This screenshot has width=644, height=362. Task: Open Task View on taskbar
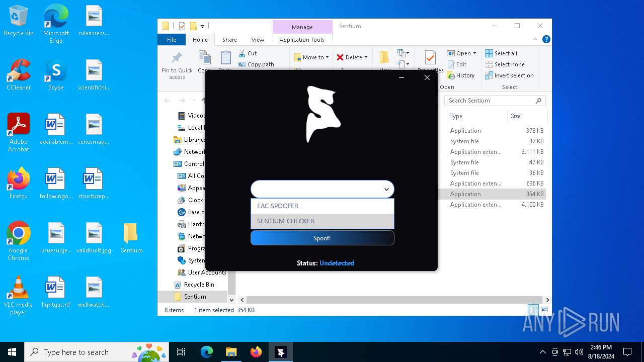point(181,352)
